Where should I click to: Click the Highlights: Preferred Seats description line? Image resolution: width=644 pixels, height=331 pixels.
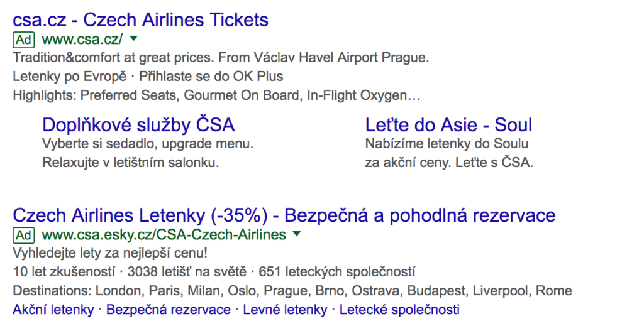(x=216, y=95)
